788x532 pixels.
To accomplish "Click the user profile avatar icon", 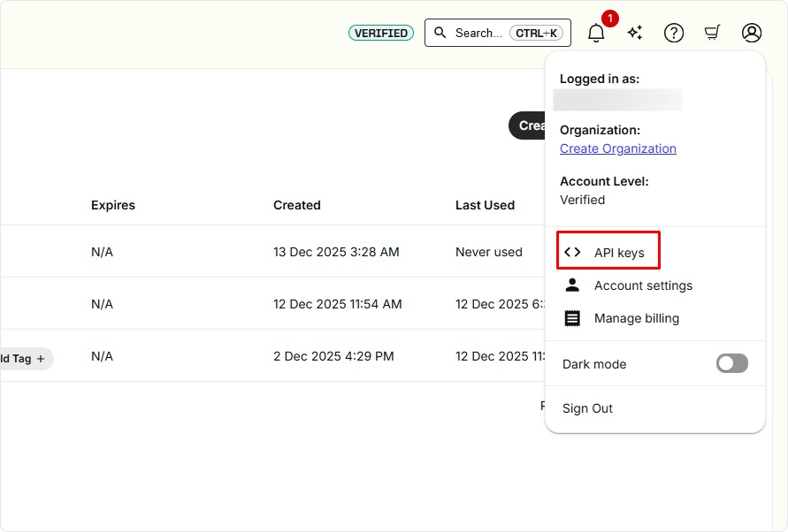I will click(752, 33).
